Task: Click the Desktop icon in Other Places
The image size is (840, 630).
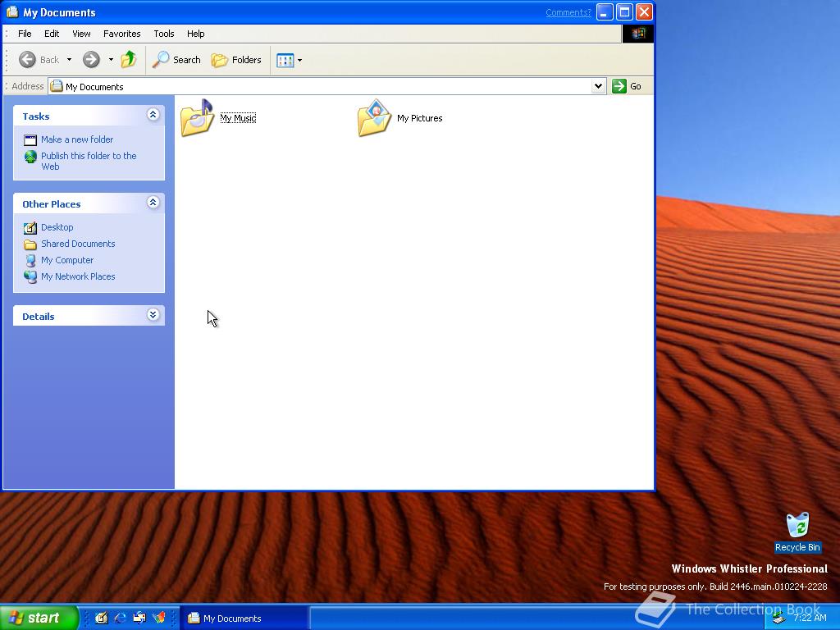Action: point(30,228)
